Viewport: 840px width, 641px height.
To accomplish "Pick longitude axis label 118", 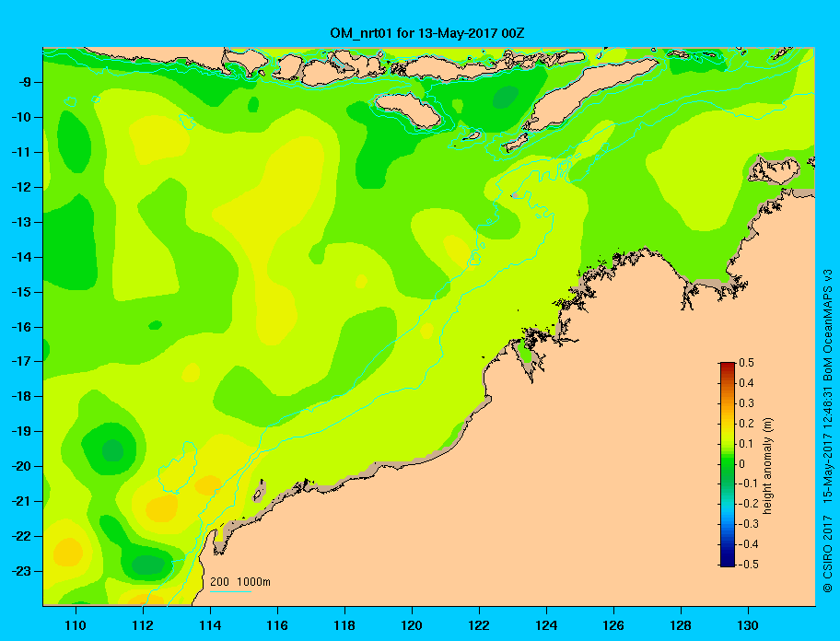I will [344, 625].
